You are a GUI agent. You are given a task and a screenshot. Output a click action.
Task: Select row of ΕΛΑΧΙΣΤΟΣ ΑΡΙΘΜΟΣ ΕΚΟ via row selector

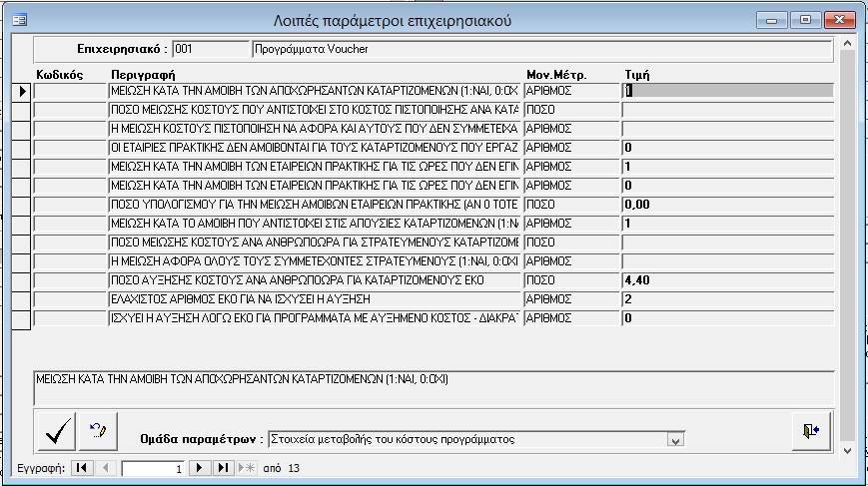coord(22,299)
